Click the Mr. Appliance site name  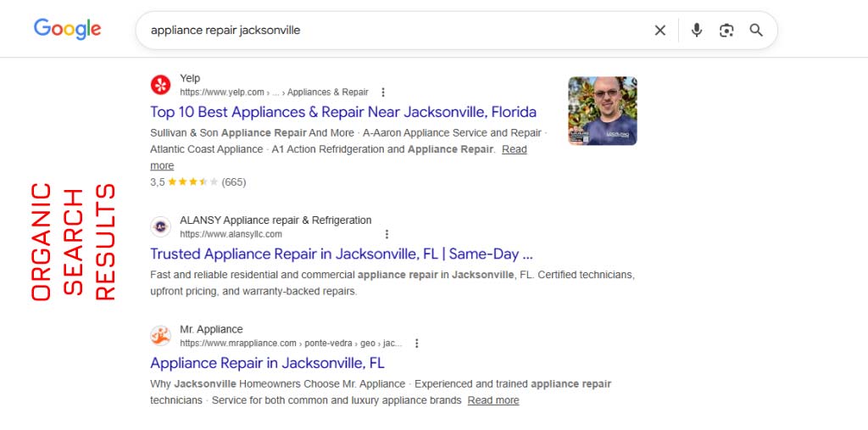pos(211,329)
